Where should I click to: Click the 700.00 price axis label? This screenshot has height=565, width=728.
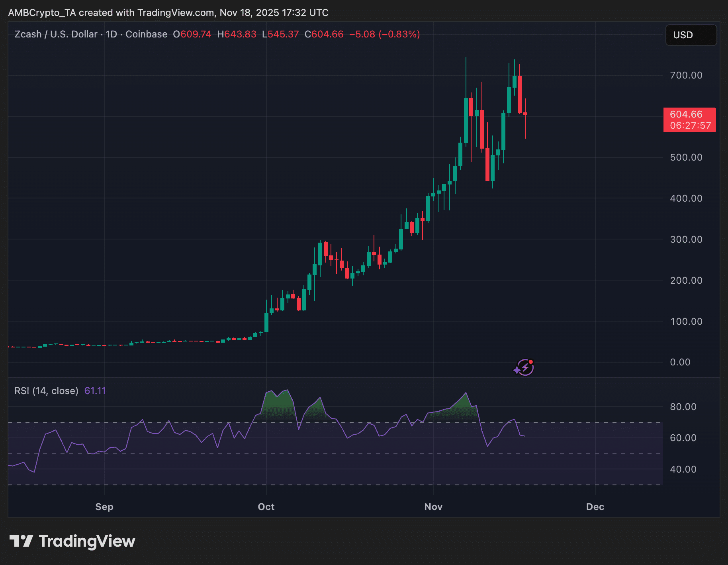click(x=686, y=75)
